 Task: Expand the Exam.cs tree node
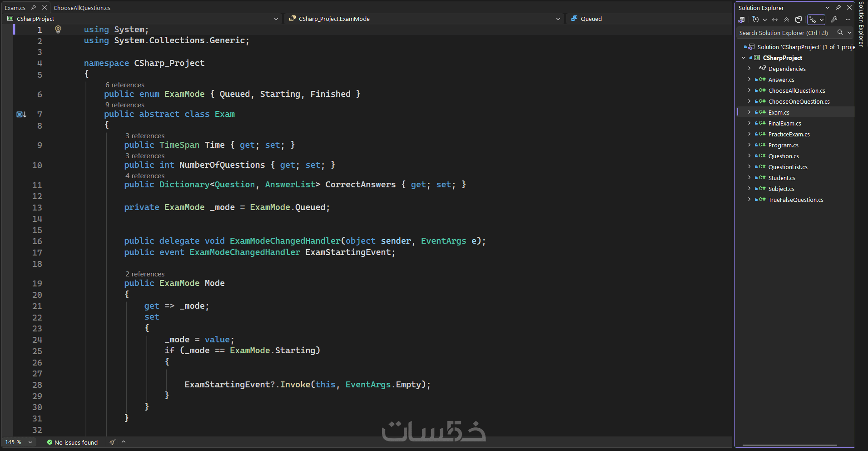point(749,112)
